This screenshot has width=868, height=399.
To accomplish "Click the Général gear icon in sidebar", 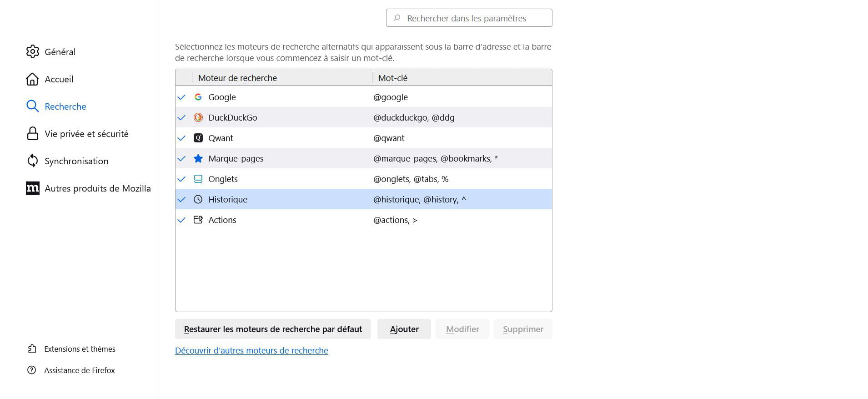I will point(32,52).
